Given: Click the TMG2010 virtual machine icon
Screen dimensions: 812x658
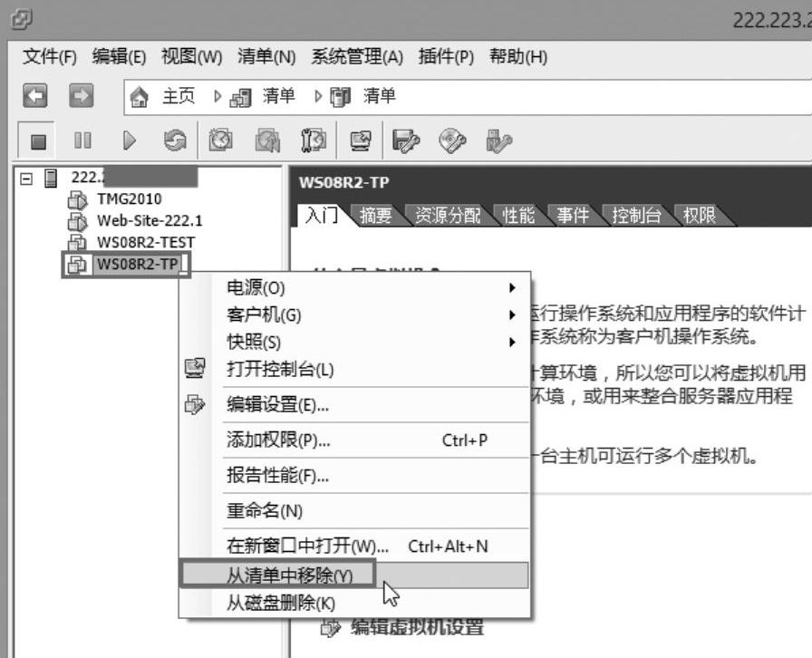Looking at the screenshot, I should point(77,199).
